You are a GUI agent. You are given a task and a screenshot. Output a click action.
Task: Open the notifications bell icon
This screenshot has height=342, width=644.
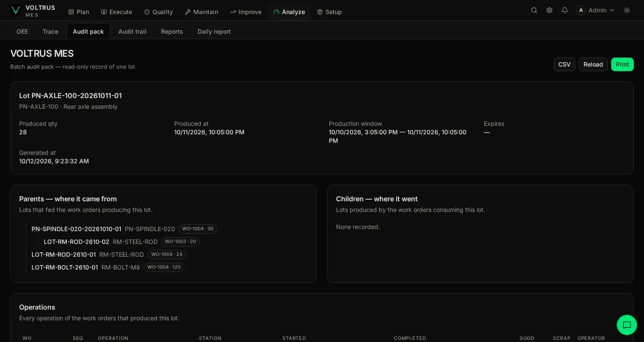coord(565,10)
